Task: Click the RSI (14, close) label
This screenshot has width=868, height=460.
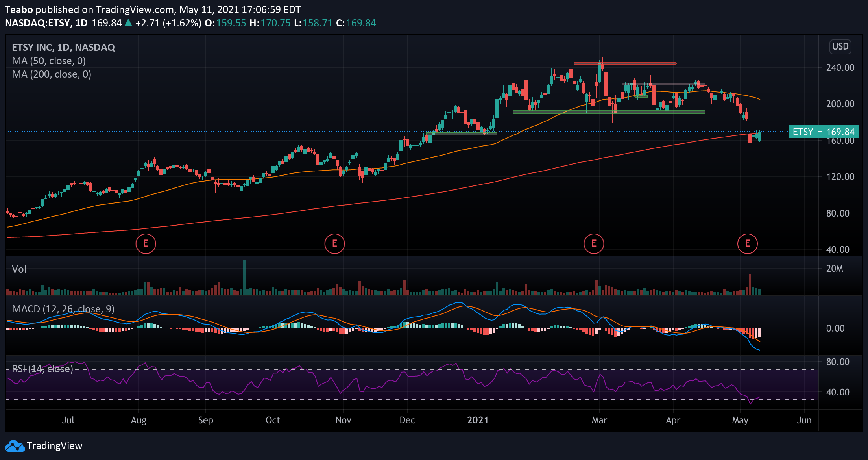Action: pyautogui.click(x=42, y=369)
